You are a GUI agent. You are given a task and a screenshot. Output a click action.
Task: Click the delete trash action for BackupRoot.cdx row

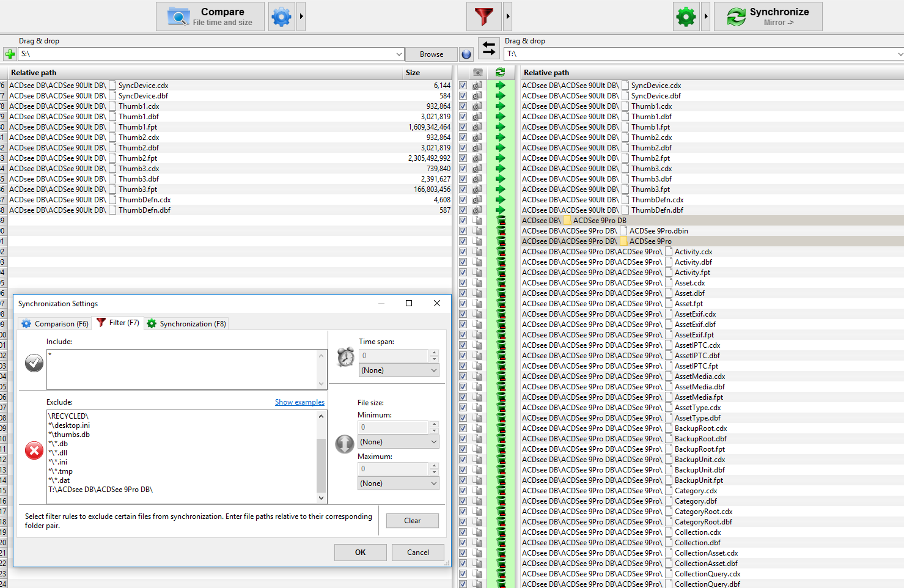click(x=501, y=428)
